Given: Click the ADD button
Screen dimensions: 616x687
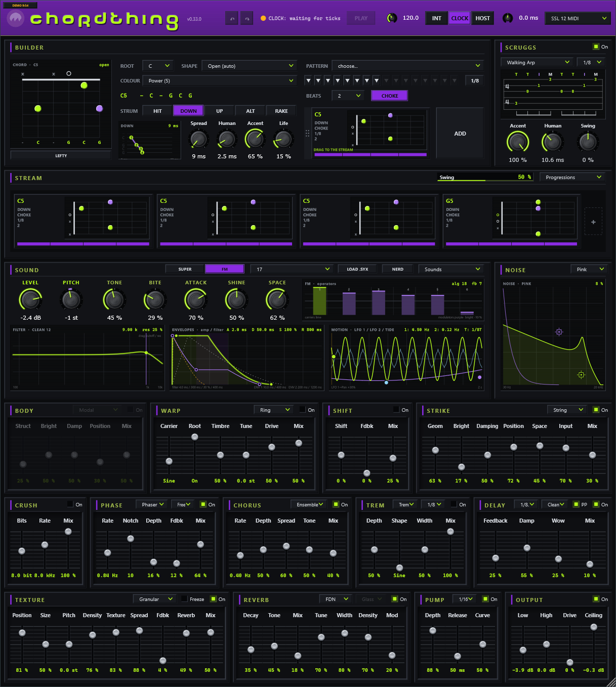Looking at the screenshot, I should [460, 134].
